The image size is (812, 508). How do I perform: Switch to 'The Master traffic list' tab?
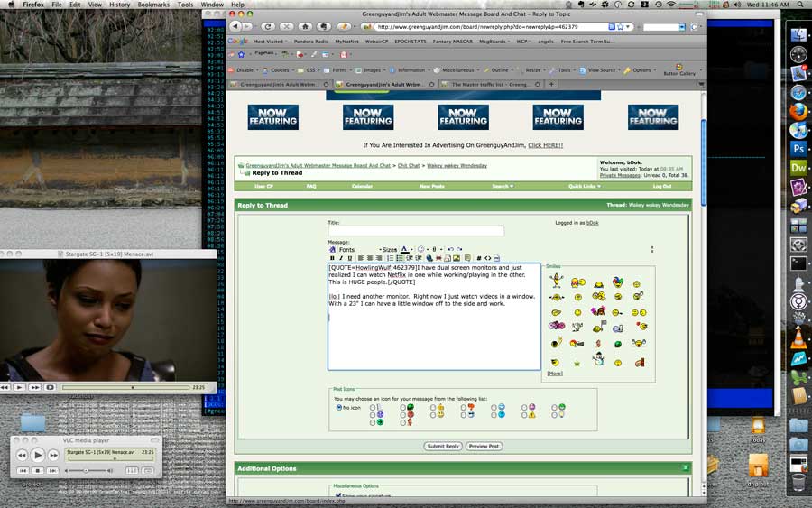(490, 84)
